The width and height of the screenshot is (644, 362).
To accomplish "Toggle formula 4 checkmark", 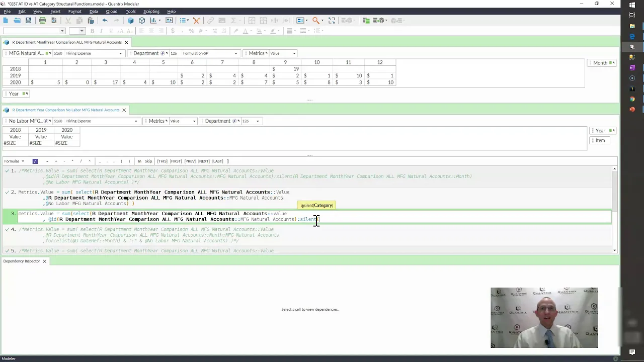I will pos(7,229).
